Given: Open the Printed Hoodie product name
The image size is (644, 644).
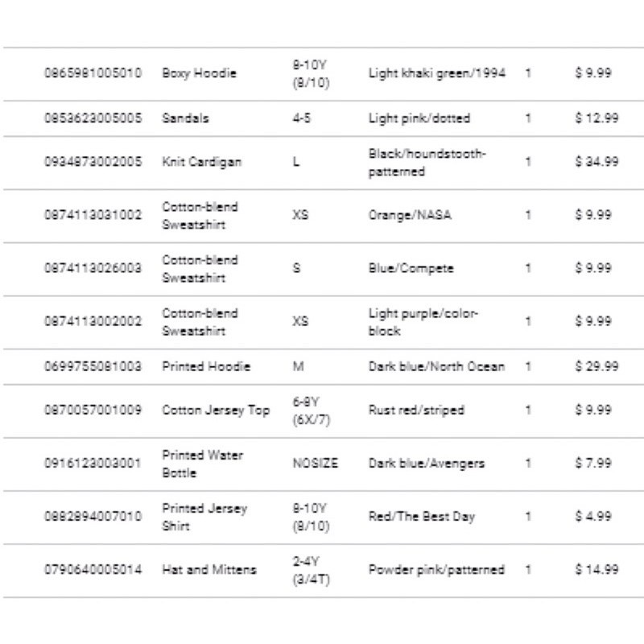Looking at the screenshot, I should pos(206,366).
